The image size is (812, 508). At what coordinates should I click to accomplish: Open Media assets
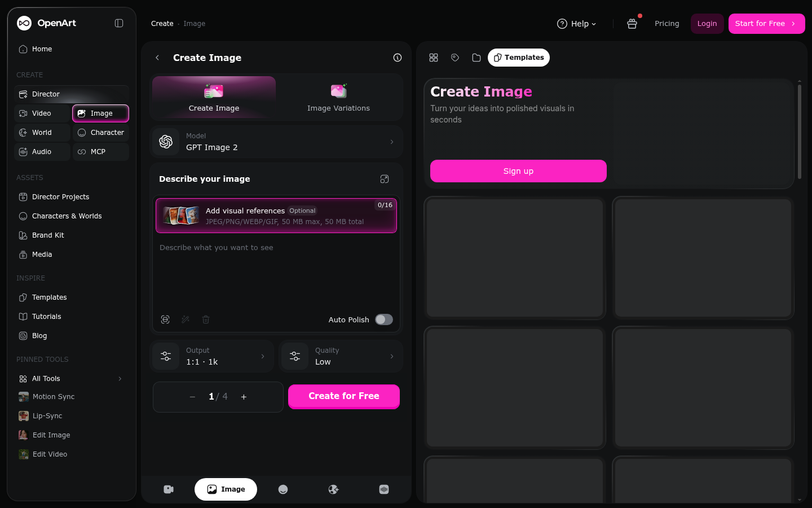coord(72,255)
